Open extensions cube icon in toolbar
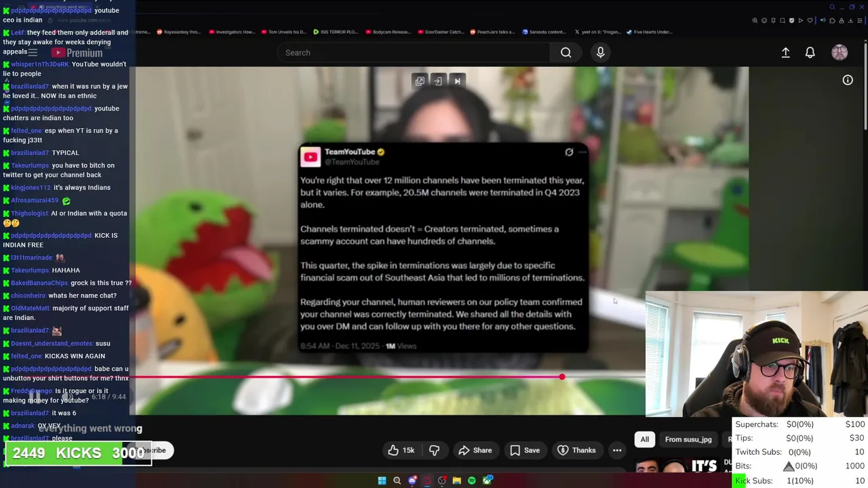Image resolution: width=868 pixels, height=488 pixels. click(832, 20)
